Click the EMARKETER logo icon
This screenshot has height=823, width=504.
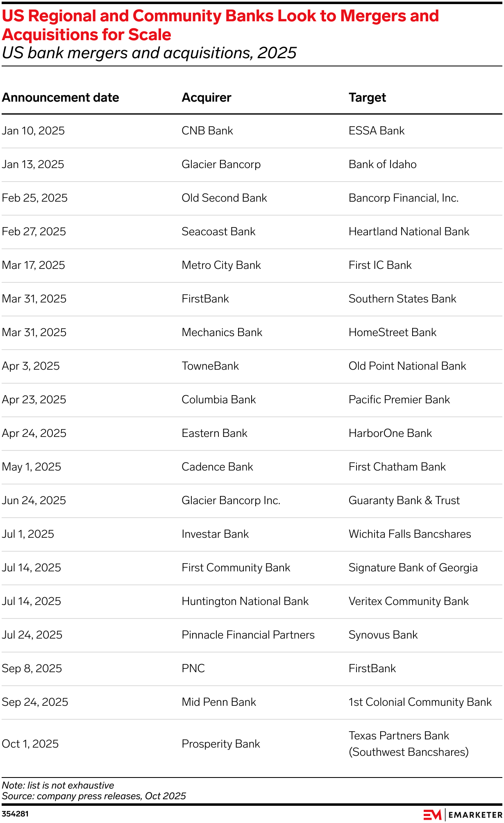[432, 814]
